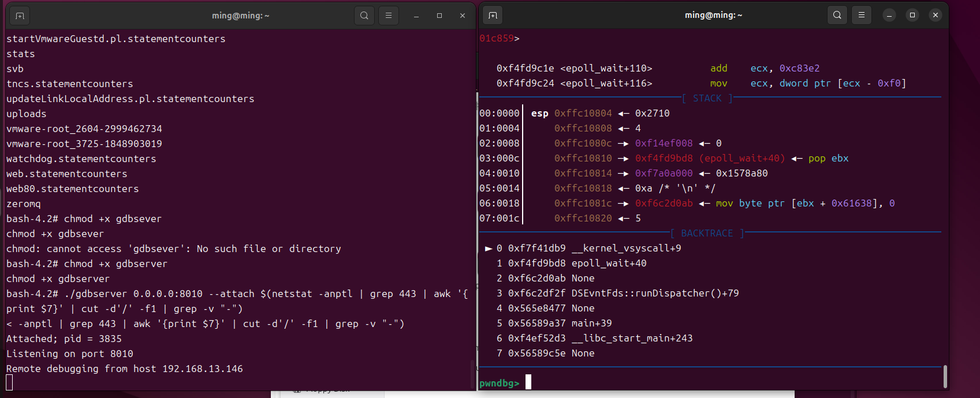The height and width of the screenshot is (398, 980).
Task: Click the search icon in the gdbserver terminal
Action: tap(364, 16)
